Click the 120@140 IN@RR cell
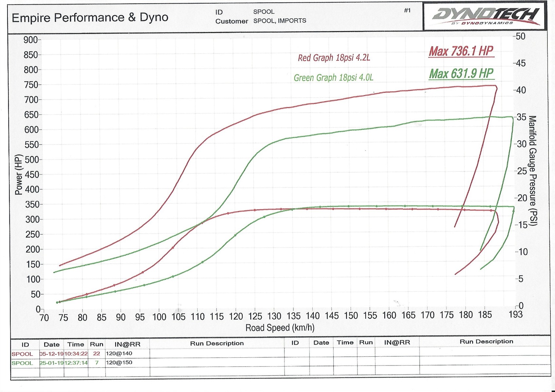This screenshot has width=555, height=392. tap(119, 353)
